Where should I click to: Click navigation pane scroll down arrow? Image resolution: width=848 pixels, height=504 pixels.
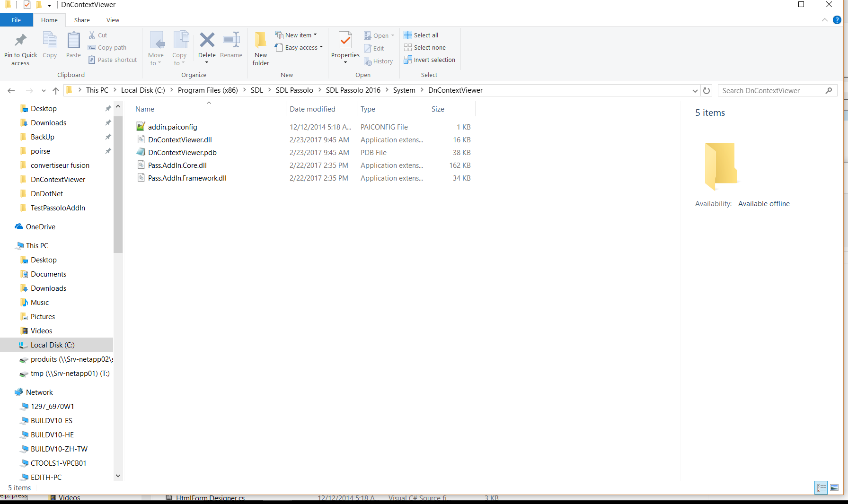coord(118,476)
